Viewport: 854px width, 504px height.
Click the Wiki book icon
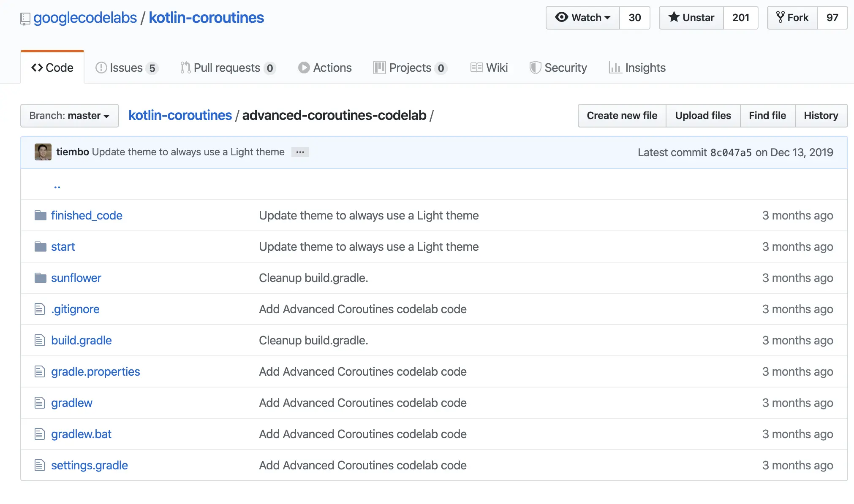point(476,68)
